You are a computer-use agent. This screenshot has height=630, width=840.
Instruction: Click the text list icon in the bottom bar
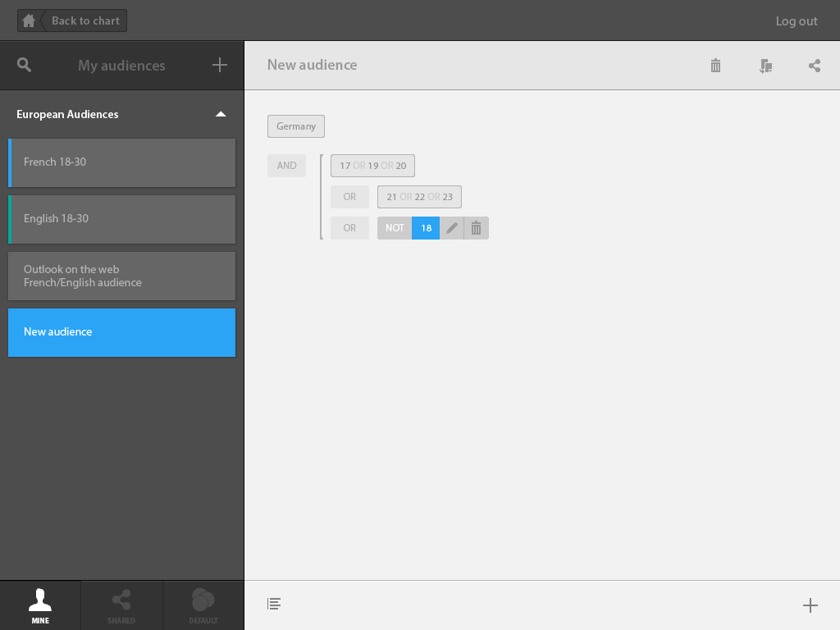click(274, 604)
